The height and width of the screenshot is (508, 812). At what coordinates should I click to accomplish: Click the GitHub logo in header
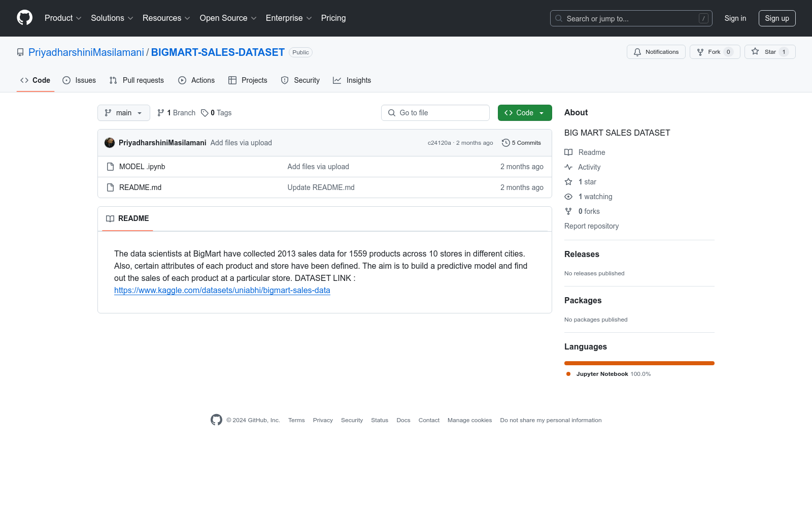coord(24,18)
